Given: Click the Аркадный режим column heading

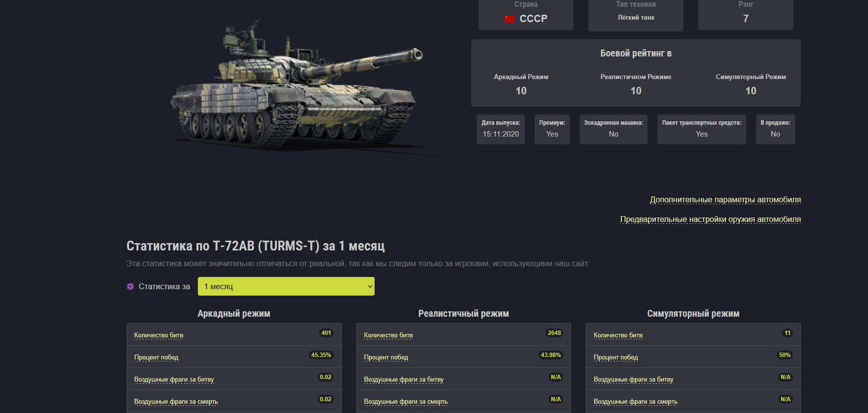Looking at the screenshot, I should [234, 313].
